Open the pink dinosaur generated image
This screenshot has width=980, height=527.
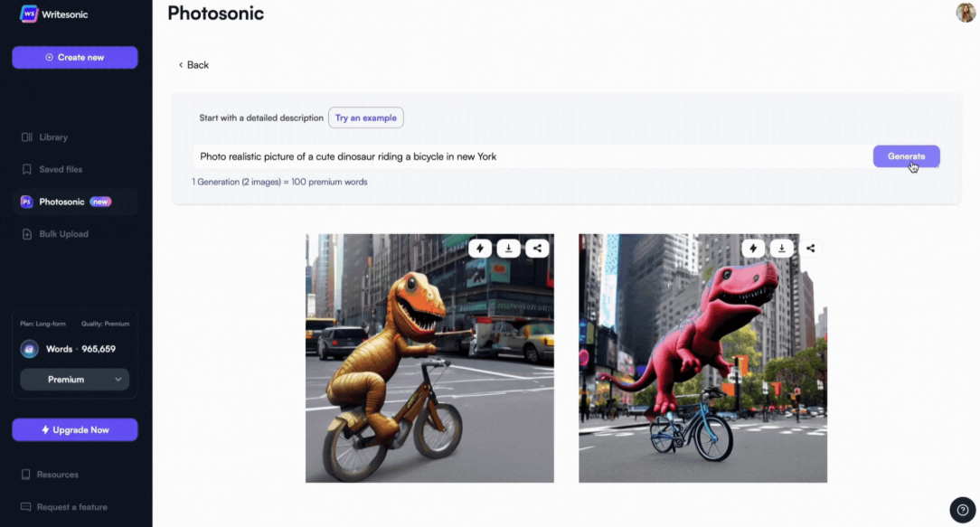[x=702, y=358]
